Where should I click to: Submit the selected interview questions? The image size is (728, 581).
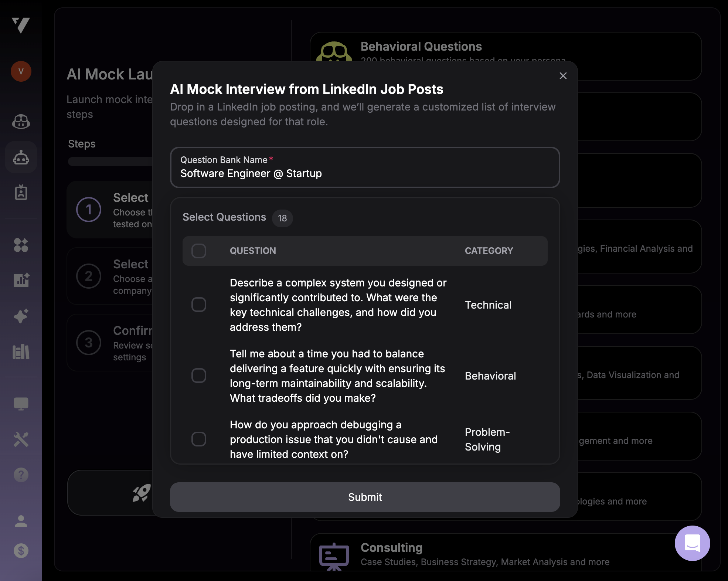point(365,497)
